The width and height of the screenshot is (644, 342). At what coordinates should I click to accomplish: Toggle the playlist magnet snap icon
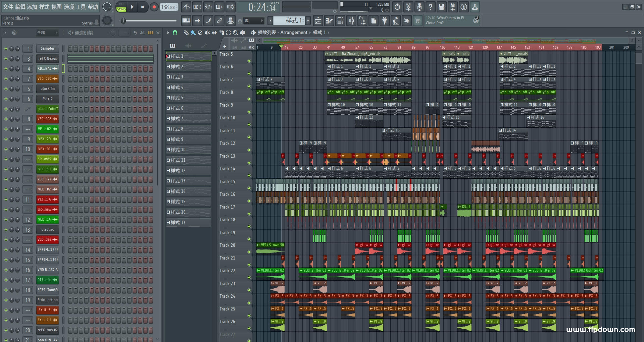(x=175, y=33)
